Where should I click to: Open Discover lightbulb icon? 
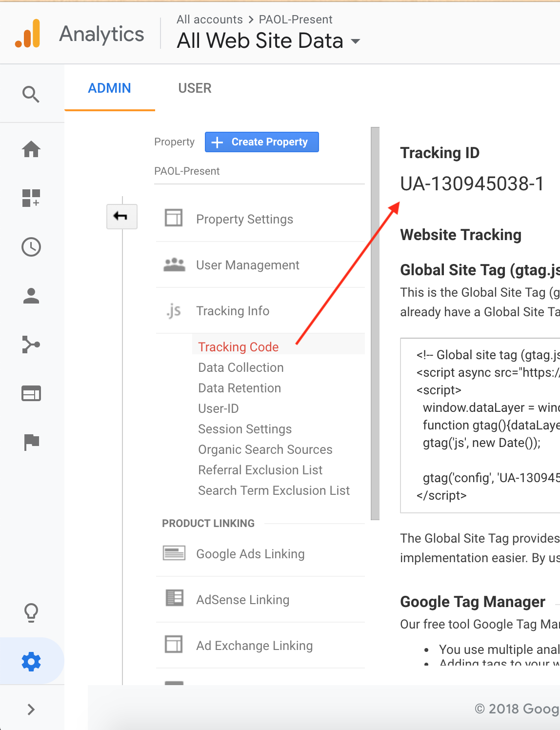tap(31, 613)
